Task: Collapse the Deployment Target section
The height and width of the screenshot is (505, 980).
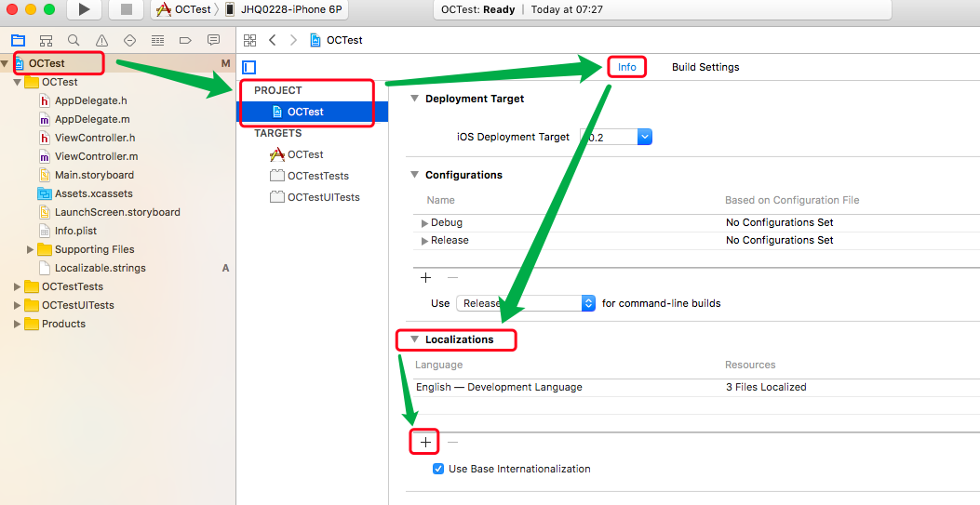Action: (414, 99)
